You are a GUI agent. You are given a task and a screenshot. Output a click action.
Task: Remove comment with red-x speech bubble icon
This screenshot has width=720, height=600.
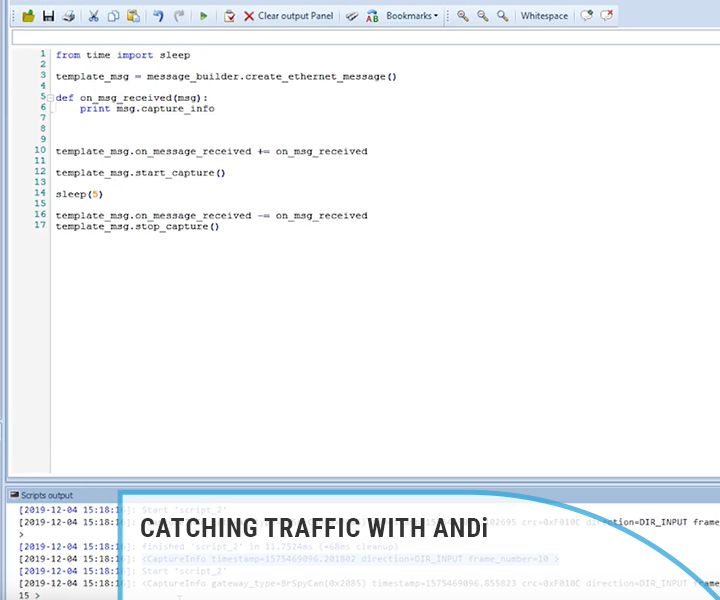click(x=607, y=16)
